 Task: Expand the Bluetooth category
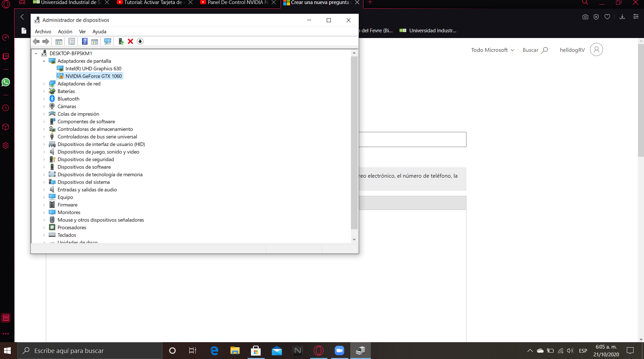pyautogui.click(x=44, y=99)
